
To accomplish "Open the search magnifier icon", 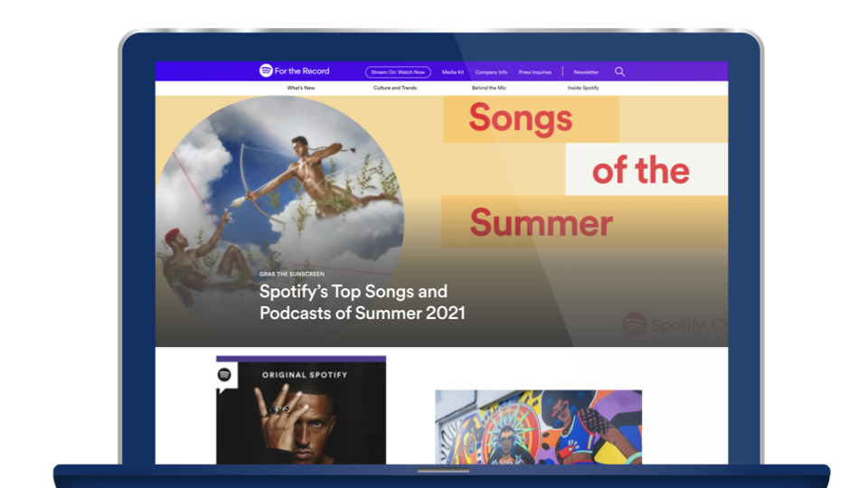I will (620, 71).
